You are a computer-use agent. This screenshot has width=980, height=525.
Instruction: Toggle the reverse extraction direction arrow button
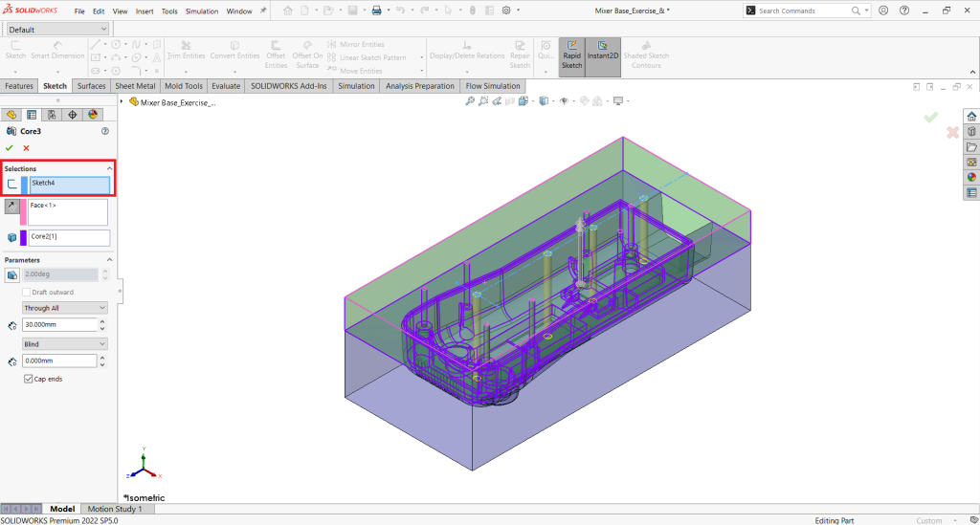pyautogui.click(x=11, y=206)
